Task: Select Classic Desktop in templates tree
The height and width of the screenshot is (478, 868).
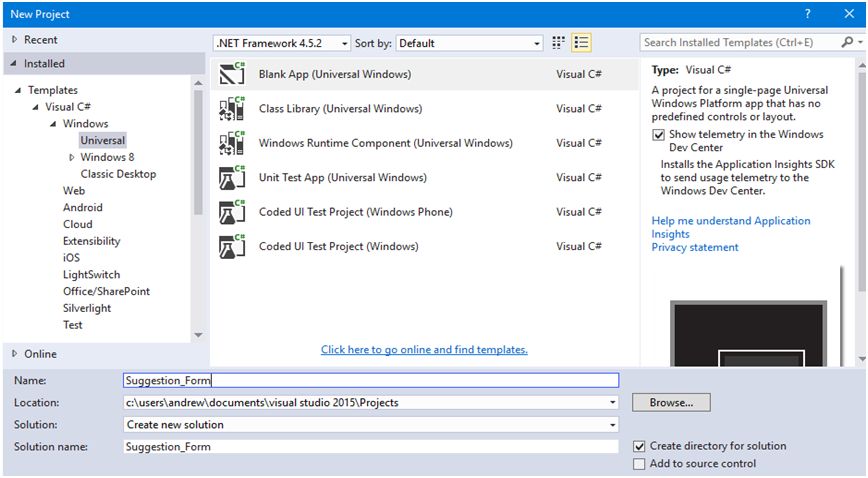Action: (x=118, y=174)
